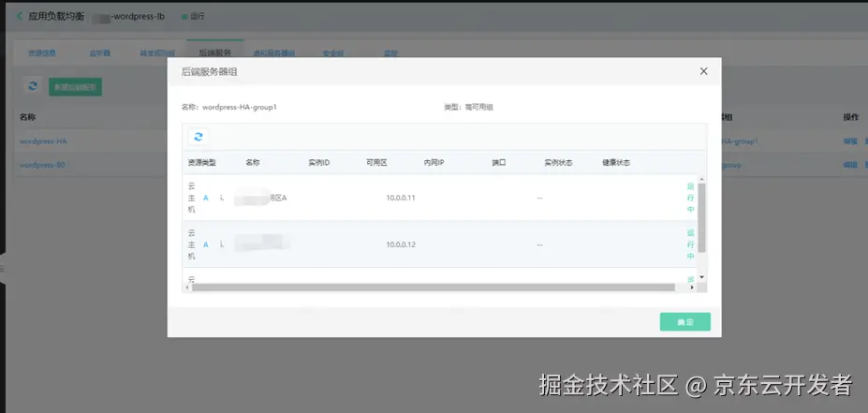
Task: Click the up arrow of the vertical scrollbar
Action: point(701,180)
